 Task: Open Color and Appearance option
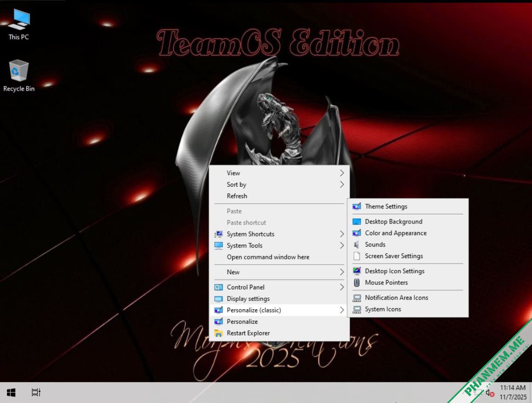pyautogui.click(x=408, y=233)
